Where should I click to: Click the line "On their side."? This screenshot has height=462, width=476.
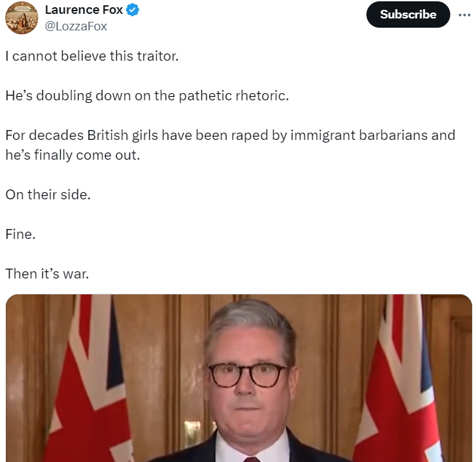(x=47, y=195)
